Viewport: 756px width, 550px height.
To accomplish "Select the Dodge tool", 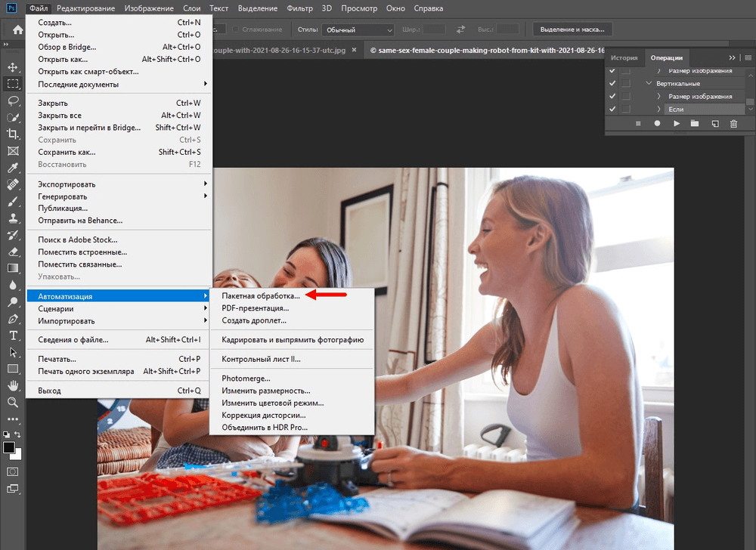I will point(13,302).
